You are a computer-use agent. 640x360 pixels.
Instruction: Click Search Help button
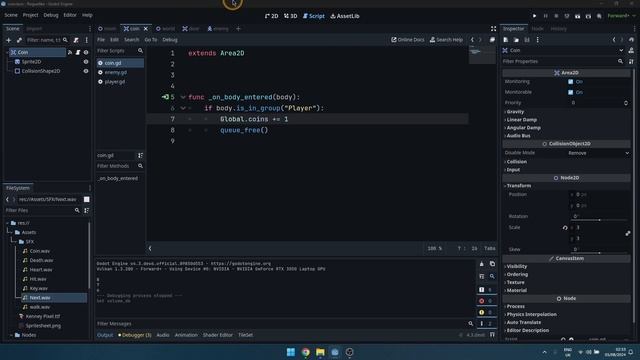(x=446, y=40)
